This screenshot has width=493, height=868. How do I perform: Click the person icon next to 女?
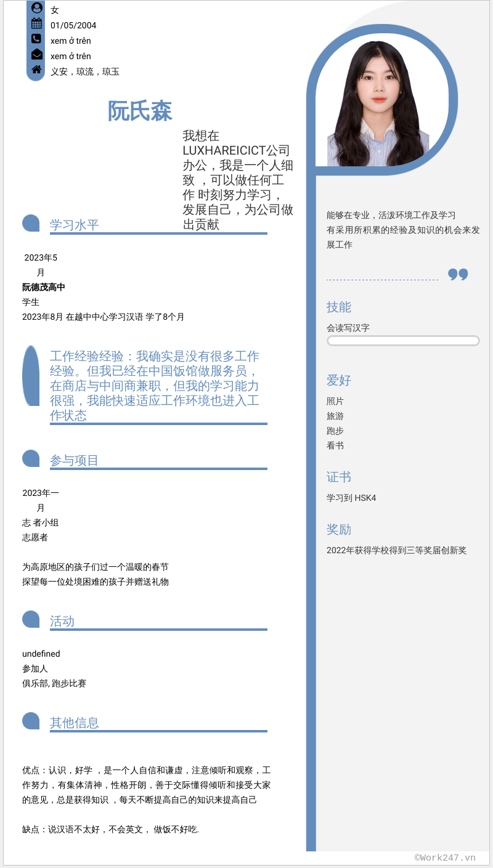point(36,9)
